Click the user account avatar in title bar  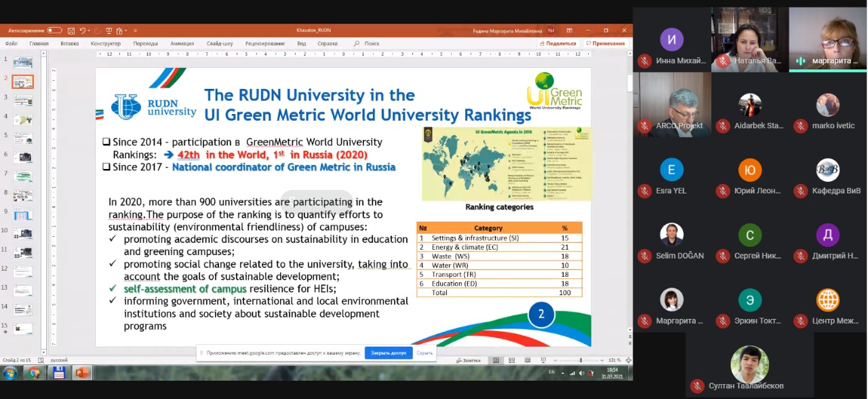[x=551, y=31]
